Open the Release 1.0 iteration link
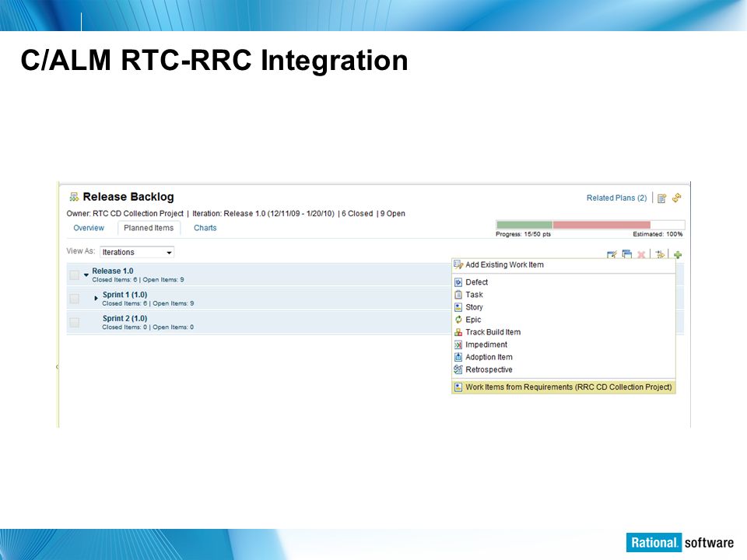This screenshot has width=747, height=560. pos(112,271)
